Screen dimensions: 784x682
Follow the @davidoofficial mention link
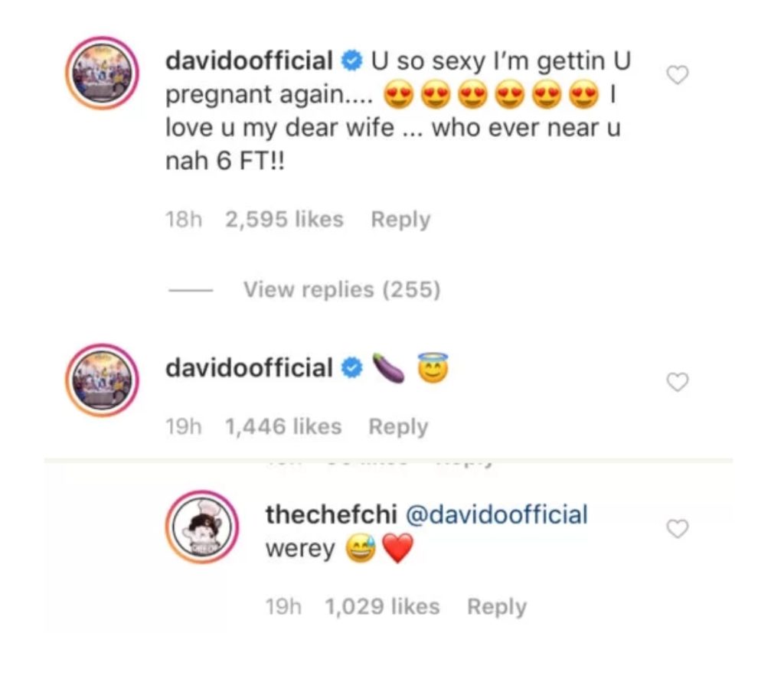[496, 515]
